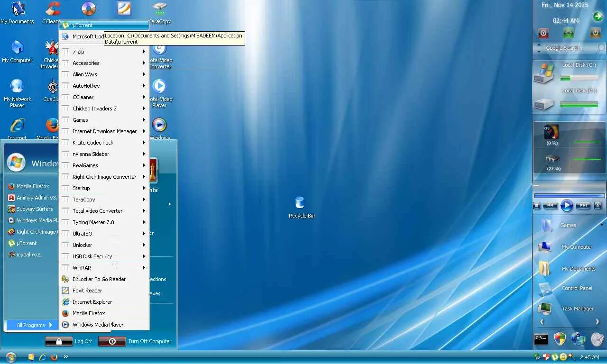607x364 pixels.
Task: Expand the Alien Wars program group
Action: (104, 74)
